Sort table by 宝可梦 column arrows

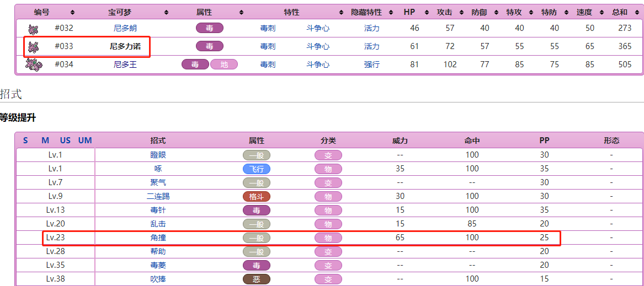166,13
